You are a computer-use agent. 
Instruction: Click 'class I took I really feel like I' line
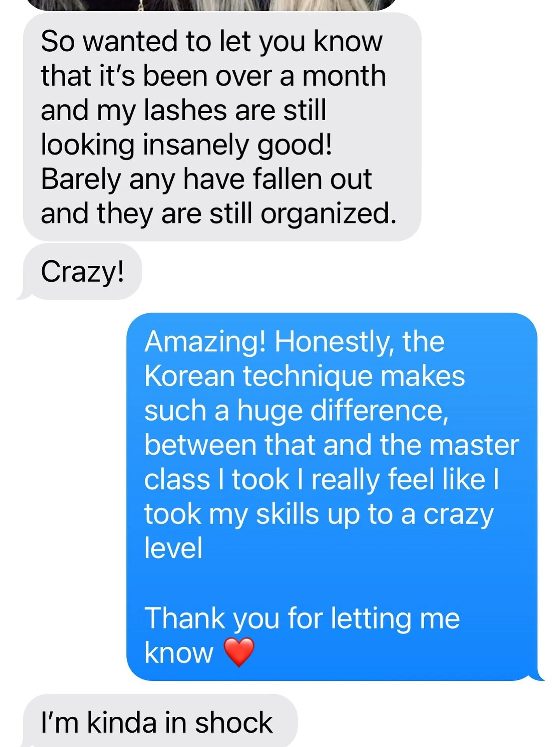322,480
